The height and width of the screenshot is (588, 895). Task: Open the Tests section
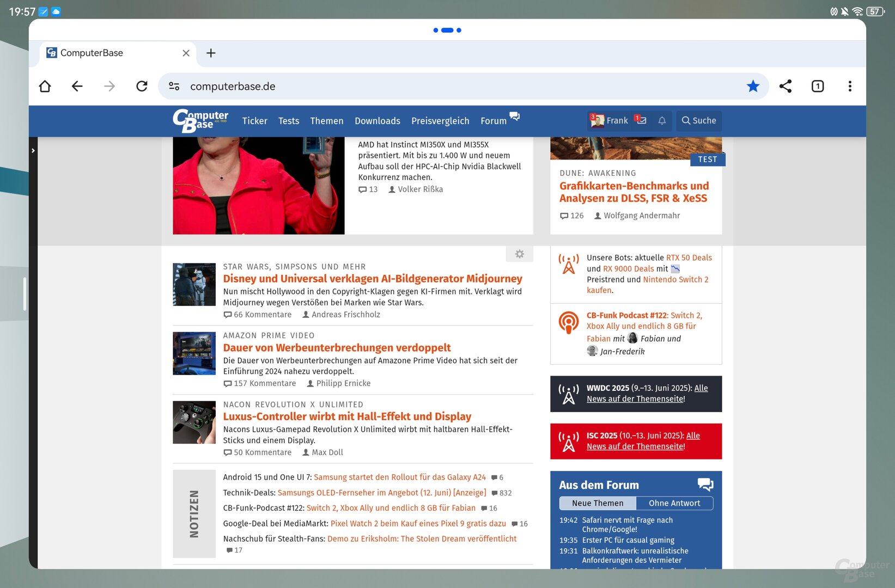[289, 121]
